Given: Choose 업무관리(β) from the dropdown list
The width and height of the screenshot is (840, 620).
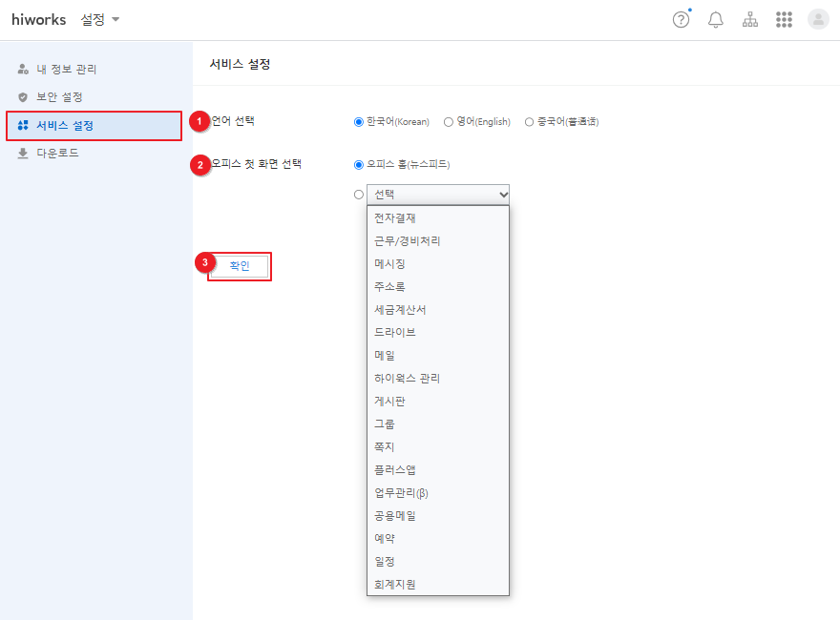Looking at the screenshot, I should tap(438, 493).
